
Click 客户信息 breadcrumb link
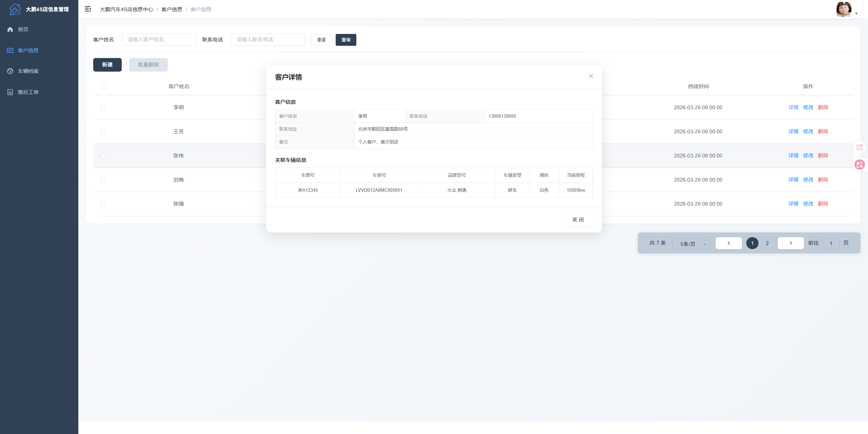click(172, 10)
